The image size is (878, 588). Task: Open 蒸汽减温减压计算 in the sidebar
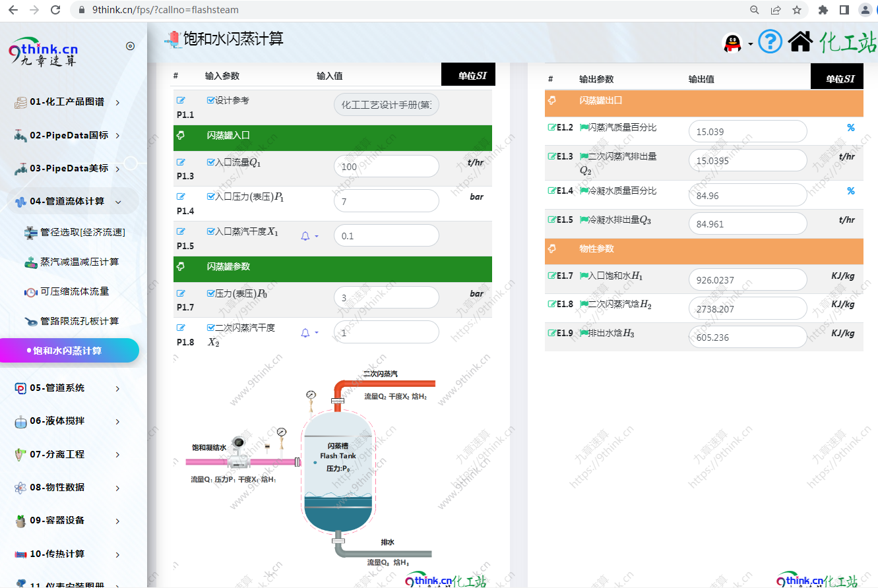(79, 262)
